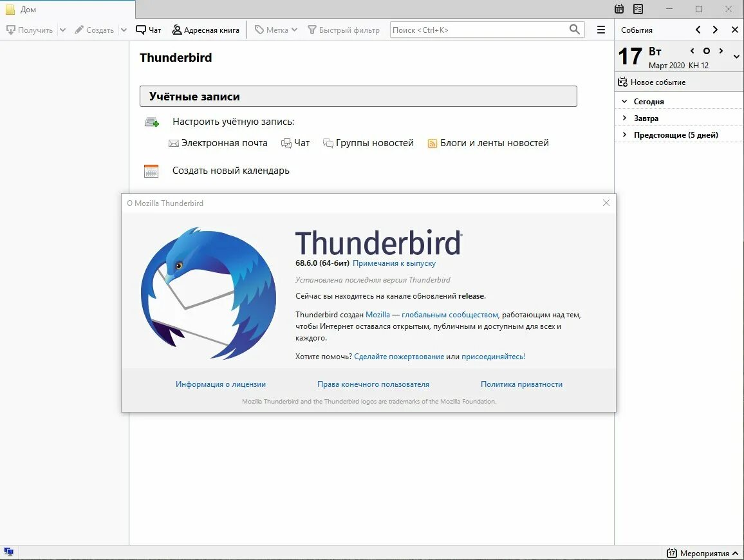Open Чат from the toolbar

click(149, 30)
